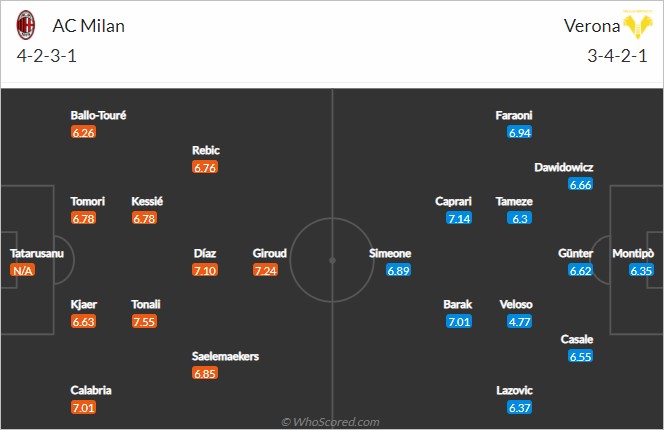
Task: Click the 3-4-2-1 formation text
Action: coord(617,56)
